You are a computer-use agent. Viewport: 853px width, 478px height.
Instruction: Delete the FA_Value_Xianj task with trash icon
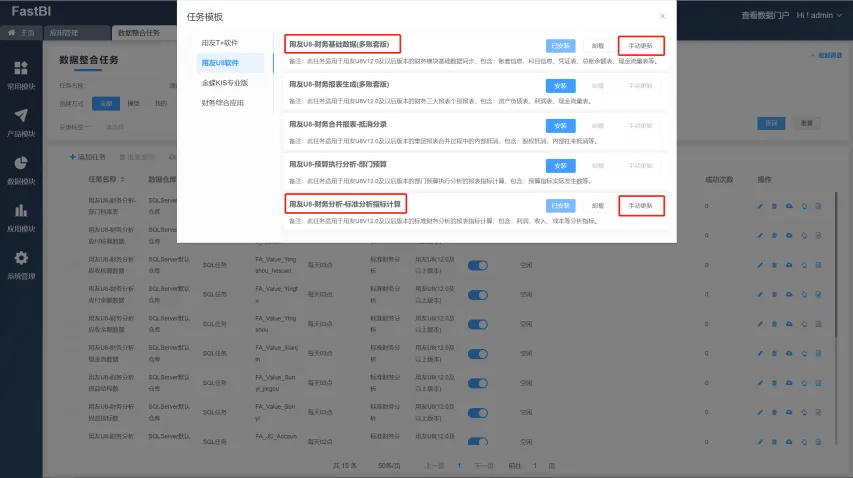click(x=774, y=353)
